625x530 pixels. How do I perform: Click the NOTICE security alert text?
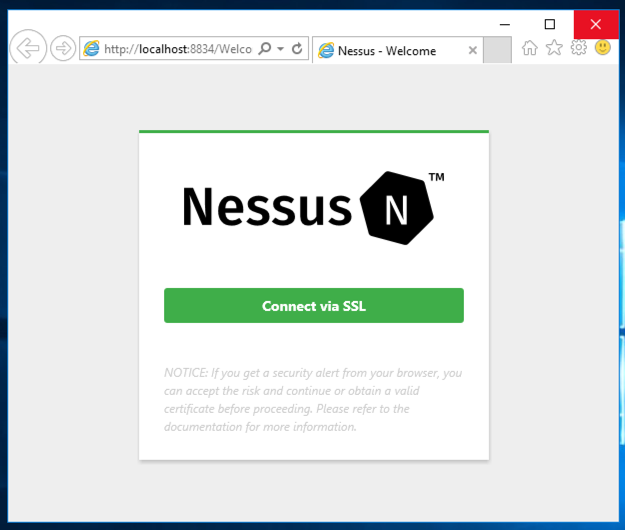click(313, 400)
